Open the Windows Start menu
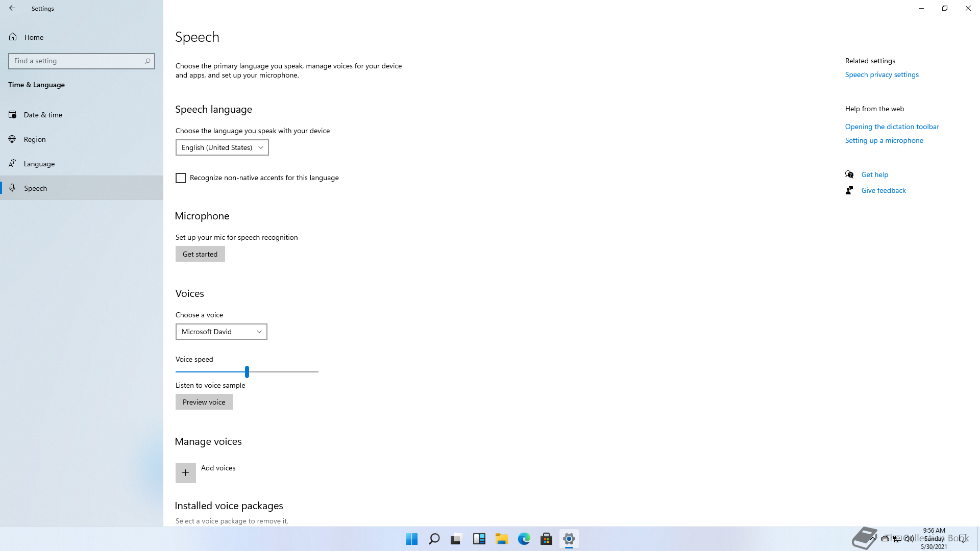Image resolution: width=980 pixels, height=551 pixels. point(411,539)
